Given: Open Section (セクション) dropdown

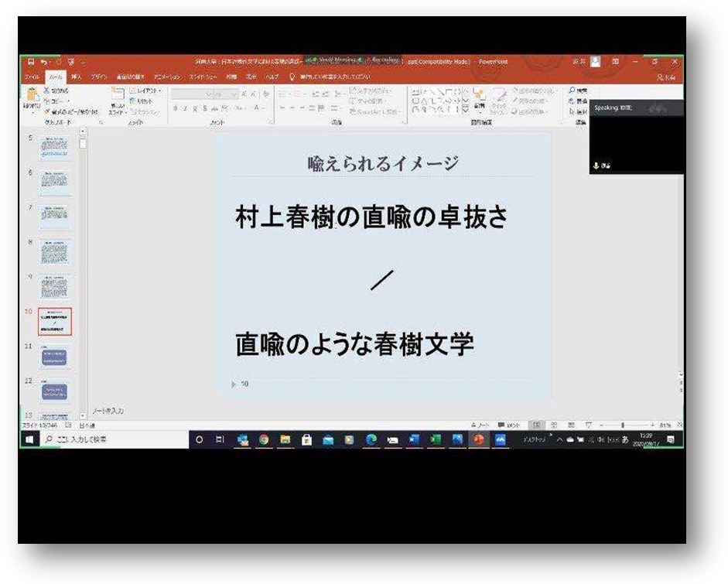Looking at the screenshot, I should point(145,111).
